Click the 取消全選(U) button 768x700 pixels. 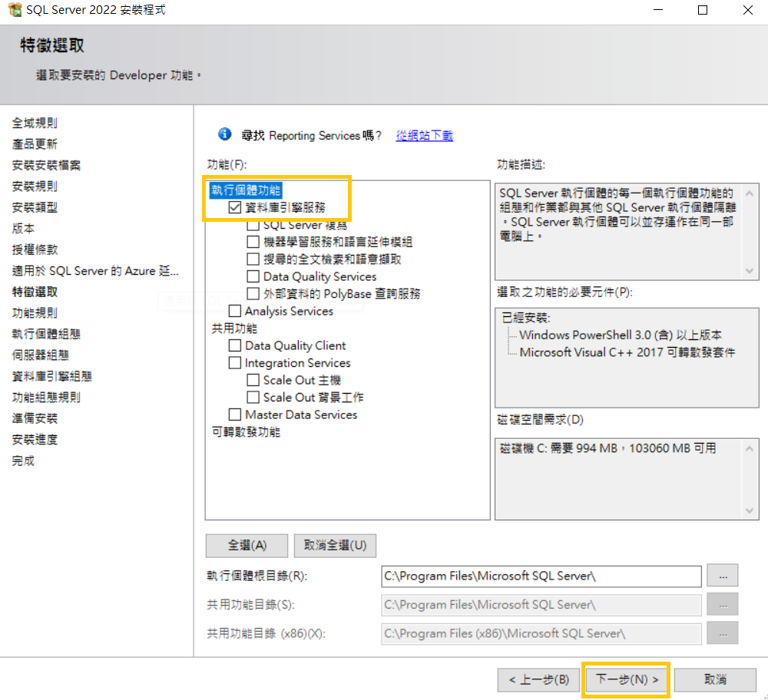click(335, 545)
